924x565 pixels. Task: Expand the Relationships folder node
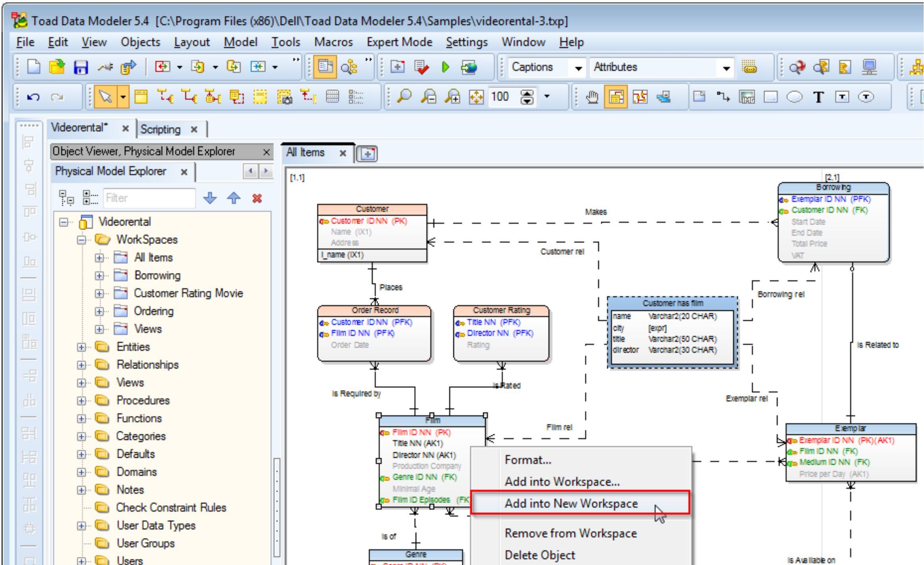click(x=81, y=365)
